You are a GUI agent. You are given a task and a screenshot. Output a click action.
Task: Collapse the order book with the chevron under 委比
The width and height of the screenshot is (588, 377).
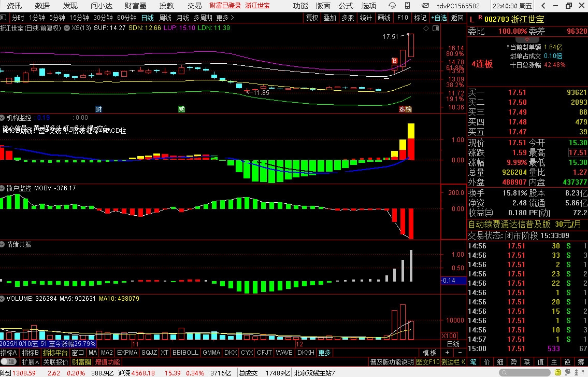(526, 39)
